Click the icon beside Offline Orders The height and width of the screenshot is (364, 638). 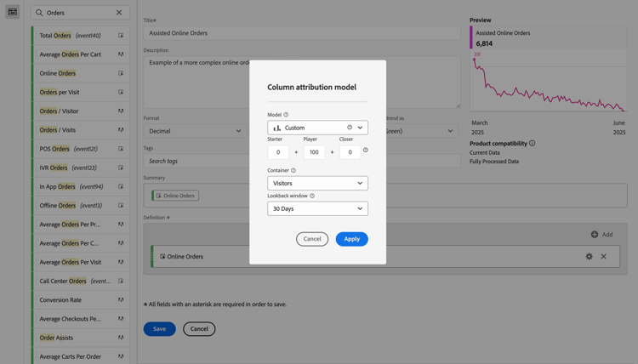(x=121, y=205)
